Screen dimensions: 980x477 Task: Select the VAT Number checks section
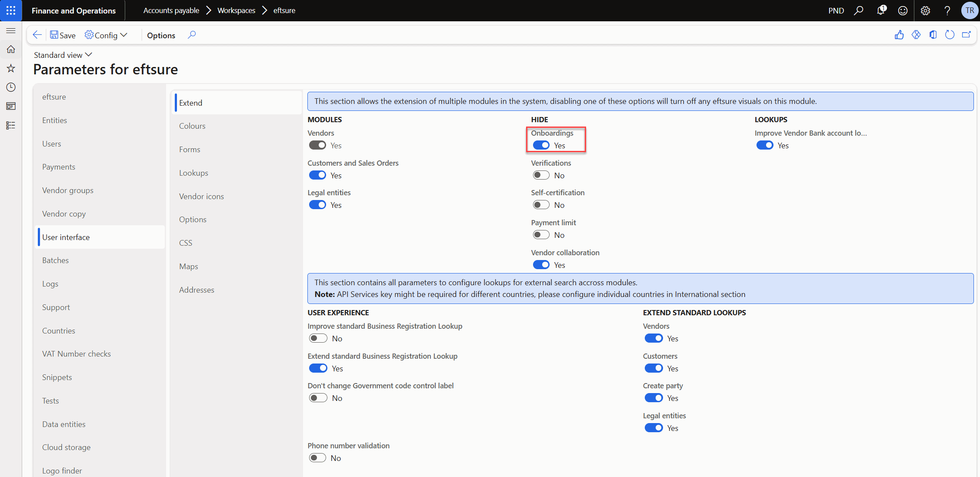[101, 354]
